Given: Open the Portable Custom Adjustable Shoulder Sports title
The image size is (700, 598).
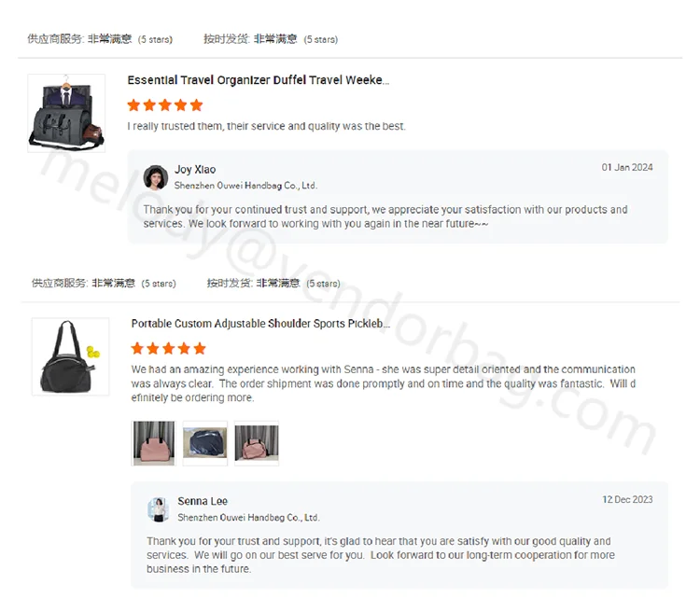Looking at the screenshot, I should 260,324.
